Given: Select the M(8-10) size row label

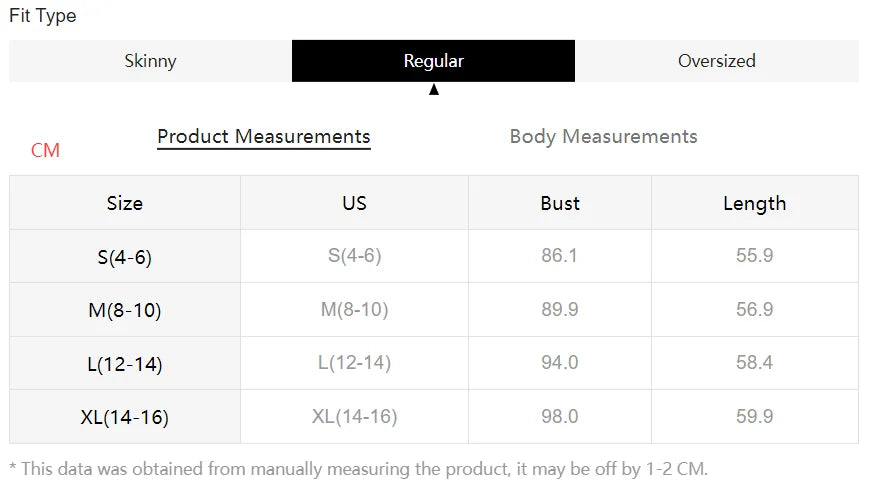Looking at the screenshot, I should [x=125, y=310].
